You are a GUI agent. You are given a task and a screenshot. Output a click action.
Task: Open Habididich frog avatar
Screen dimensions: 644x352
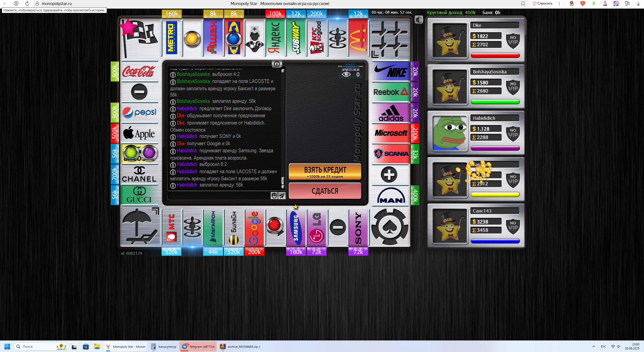click(449, 133)
